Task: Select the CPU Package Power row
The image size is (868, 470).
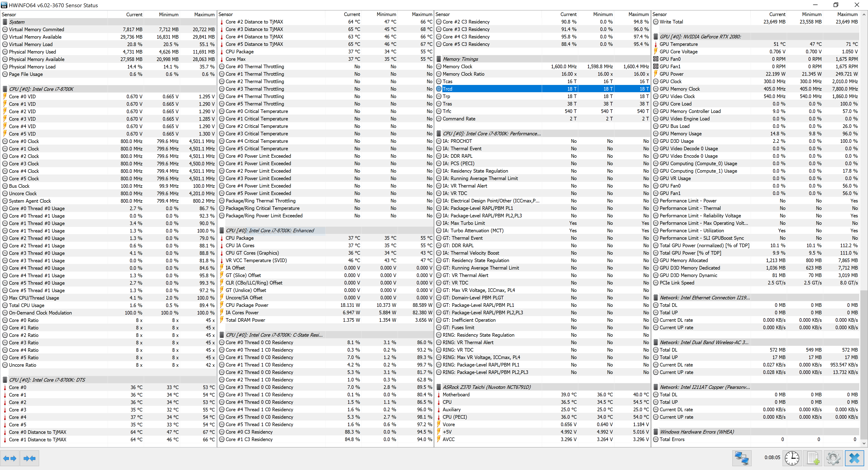Action: coord(247,305)
